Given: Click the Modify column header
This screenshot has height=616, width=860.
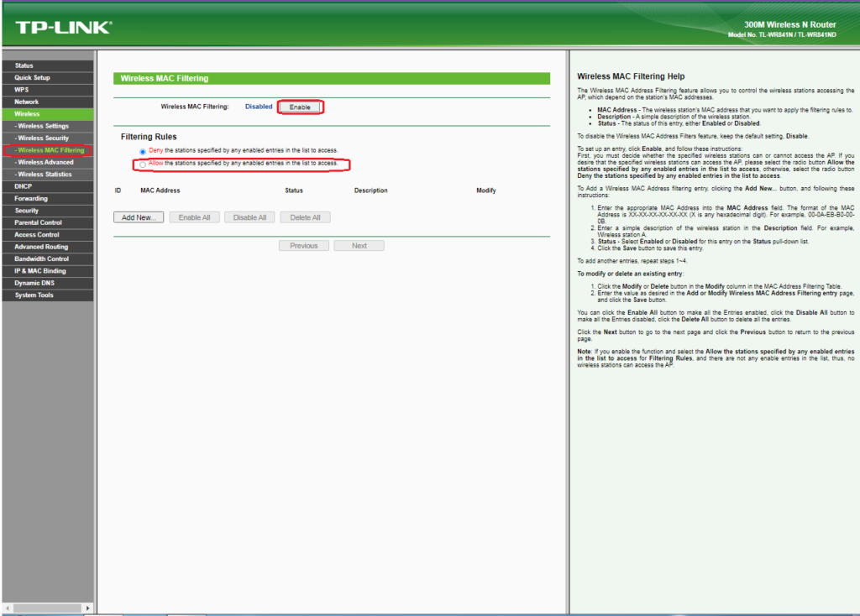Looking at the screenshot, I should click(486, 191).
